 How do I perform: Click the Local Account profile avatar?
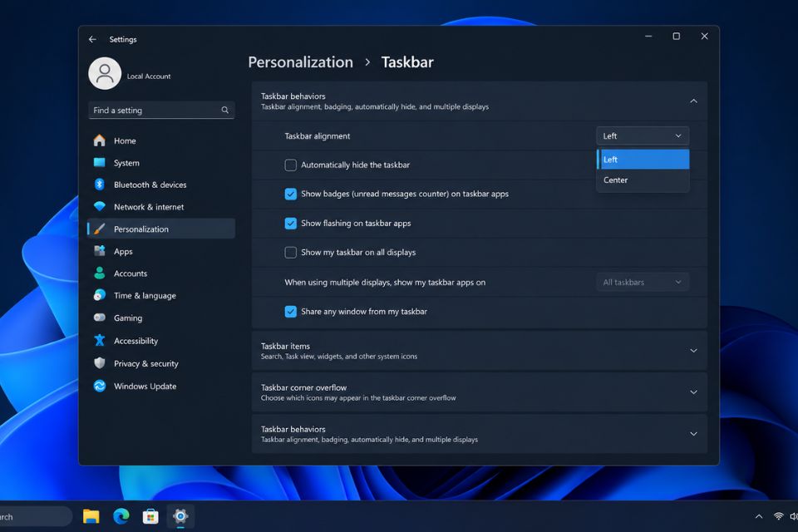pyautogui.click(x=105, y=73)
